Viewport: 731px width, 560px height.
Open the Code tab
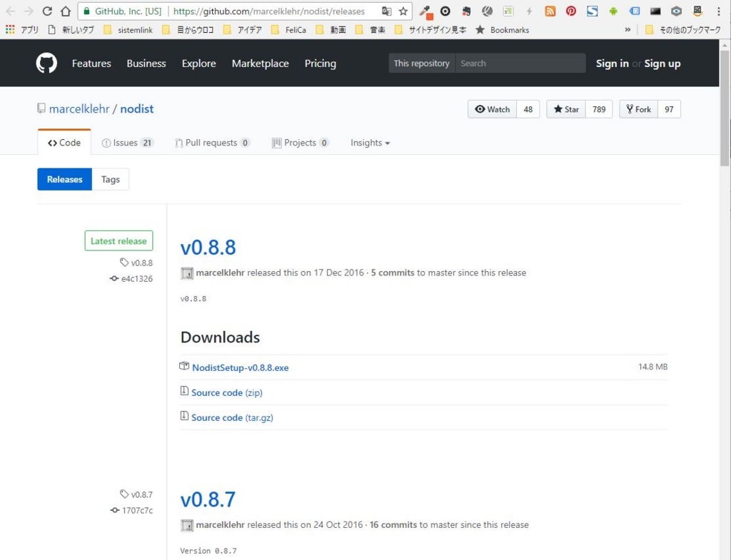(x=64, y=143)
